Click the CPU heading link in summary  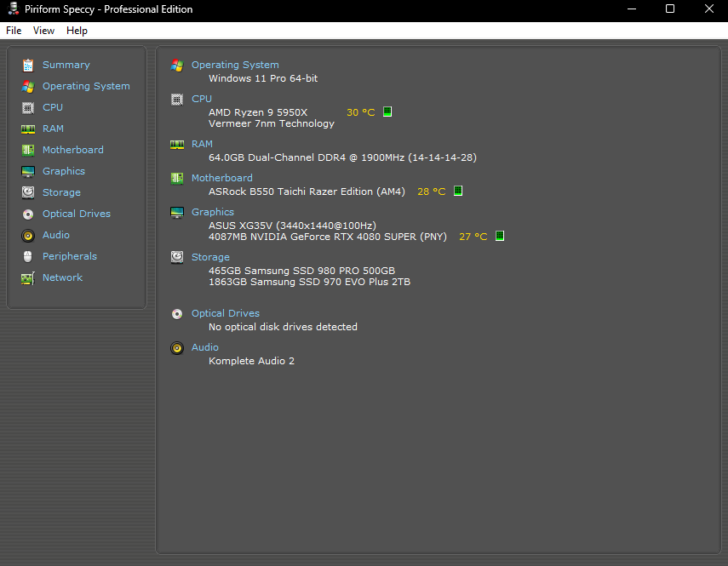202,99
